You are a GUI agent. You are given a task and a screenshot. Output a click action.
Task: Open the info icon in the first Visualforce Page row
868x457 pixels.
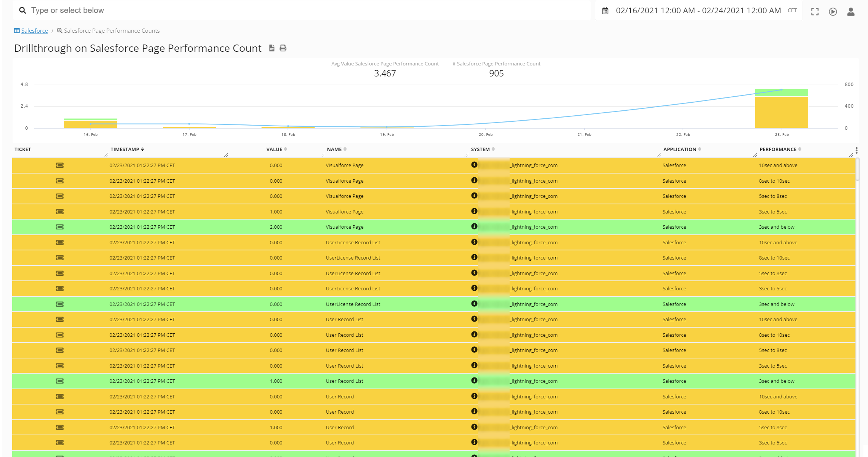(474, 165)
